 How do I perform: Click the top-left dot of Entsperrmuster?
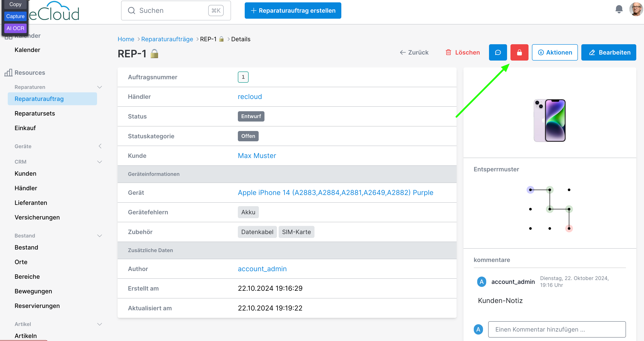pyautogui.click(x=530, y=190)
